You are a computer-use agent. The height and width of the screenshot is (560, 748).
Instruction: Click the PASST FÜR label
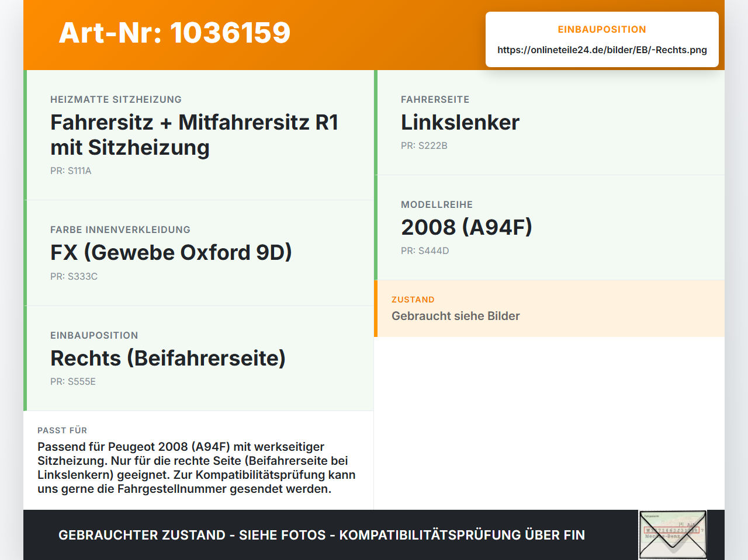pos(62,430)
